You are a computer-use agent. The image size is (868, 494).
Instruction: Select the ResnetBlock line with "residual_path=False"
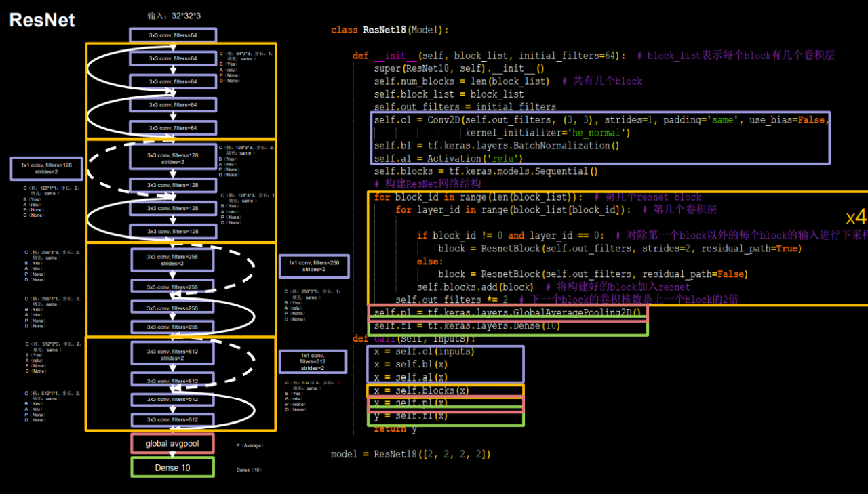(x=593, y=274)
